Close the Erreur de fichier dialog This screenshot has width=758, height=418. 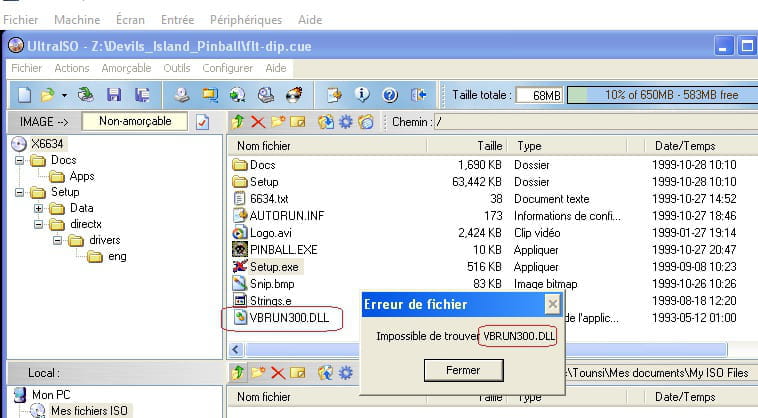[552, 304]
